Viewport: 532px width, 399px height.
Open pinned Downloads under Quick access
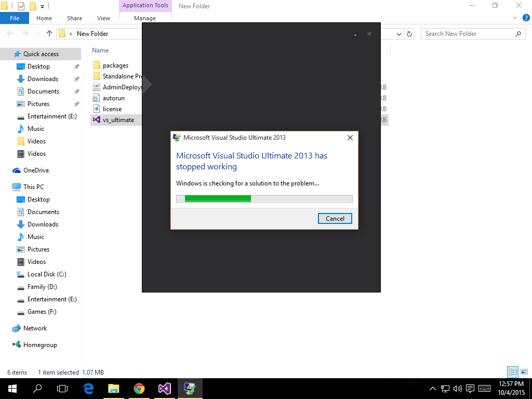43,79
